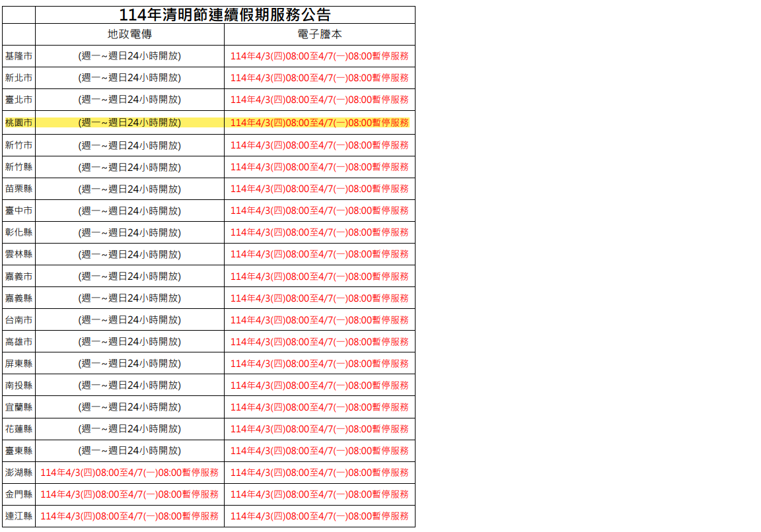This screenshot has width=761, height=532.
Task: Select the 雲林縣 row label
Action: [x=19, y=255]
